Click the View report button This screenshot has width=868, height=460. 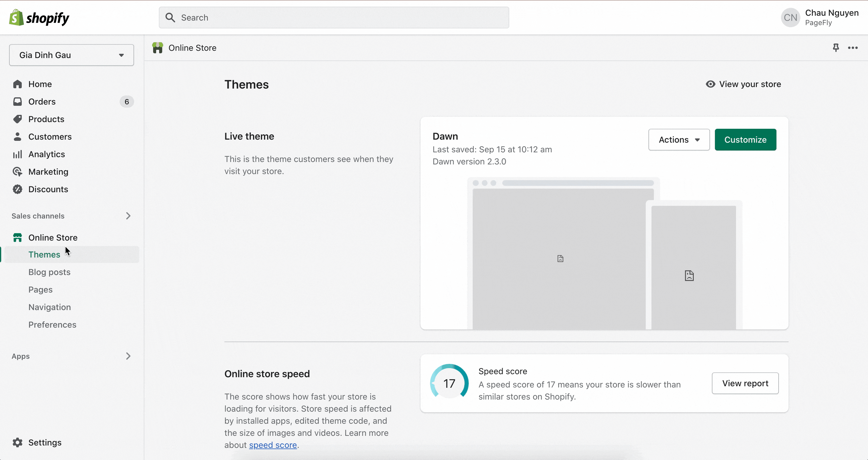pos(745,383)
